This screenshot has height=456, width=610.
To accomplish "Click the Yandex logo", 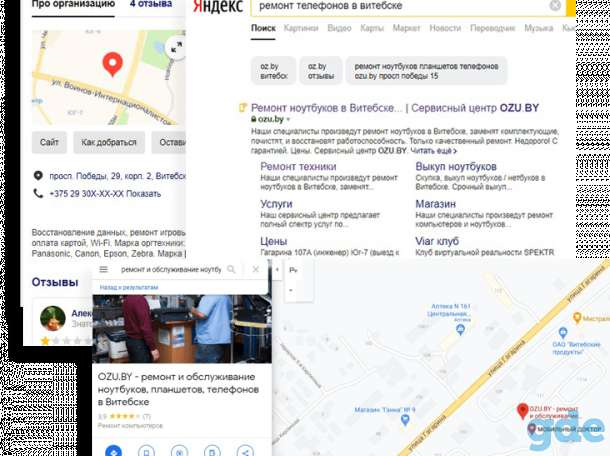I will (x=218, y=6).
